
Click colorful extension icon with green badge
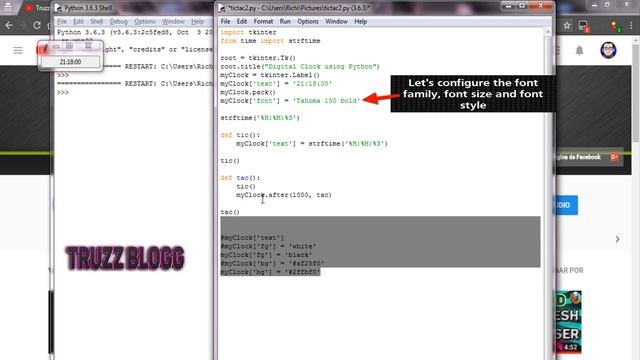pos(616,27)
